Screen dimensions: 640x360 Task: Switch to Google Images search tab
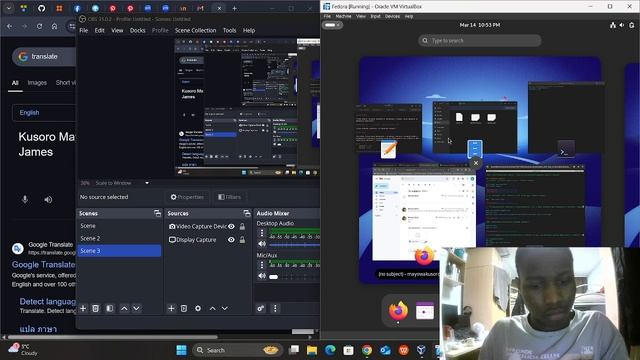click(x=37, y=82)
